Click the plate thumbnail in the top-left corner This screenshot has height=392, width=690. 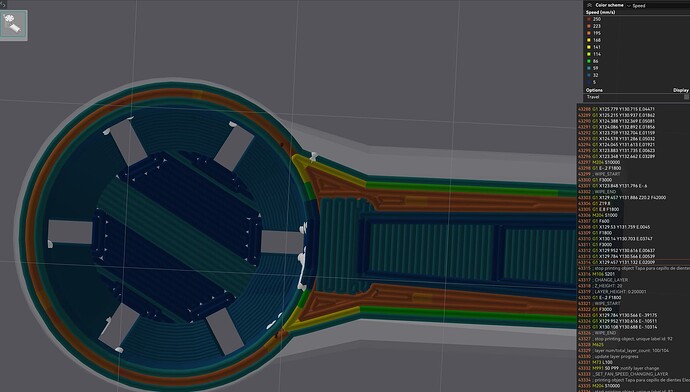(x=14, y=25)
